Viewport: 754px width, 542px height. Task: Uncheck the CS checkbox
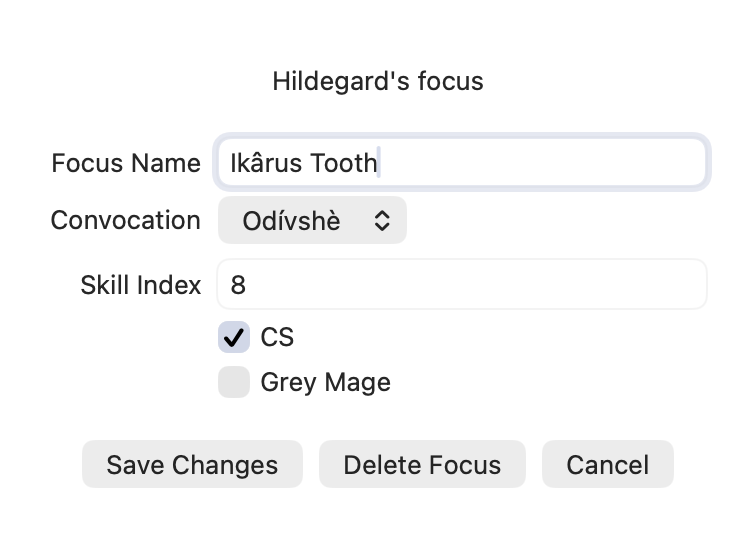click(234, 337)
